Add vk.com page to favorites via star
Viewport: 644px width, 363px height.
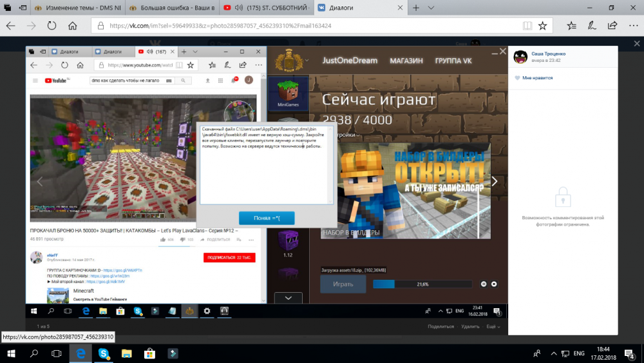click(x=542, y=26)
